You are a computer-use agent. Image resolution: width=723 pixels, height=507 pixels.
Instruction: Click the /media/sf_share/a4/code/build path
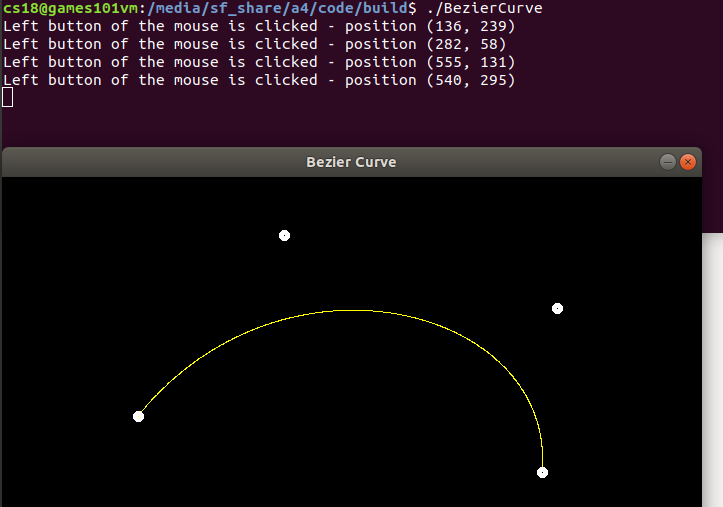pyautogui.click(x=278, y=8)
